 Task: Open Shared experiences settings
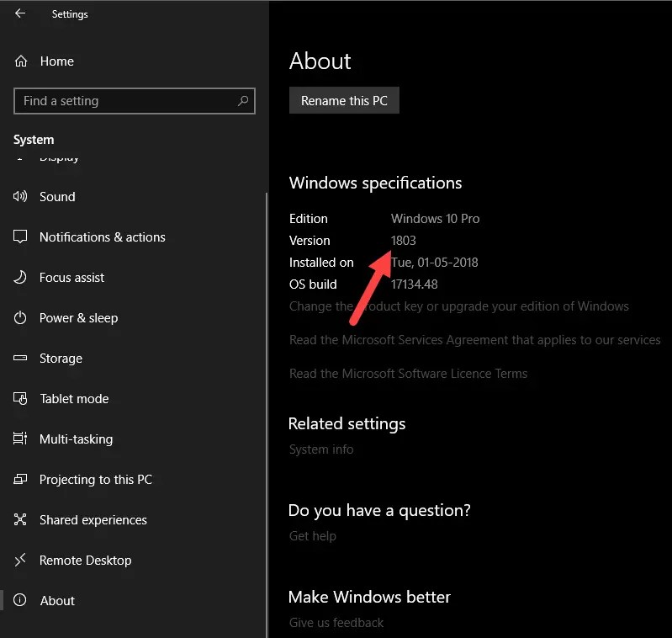[x=93, y=519]
